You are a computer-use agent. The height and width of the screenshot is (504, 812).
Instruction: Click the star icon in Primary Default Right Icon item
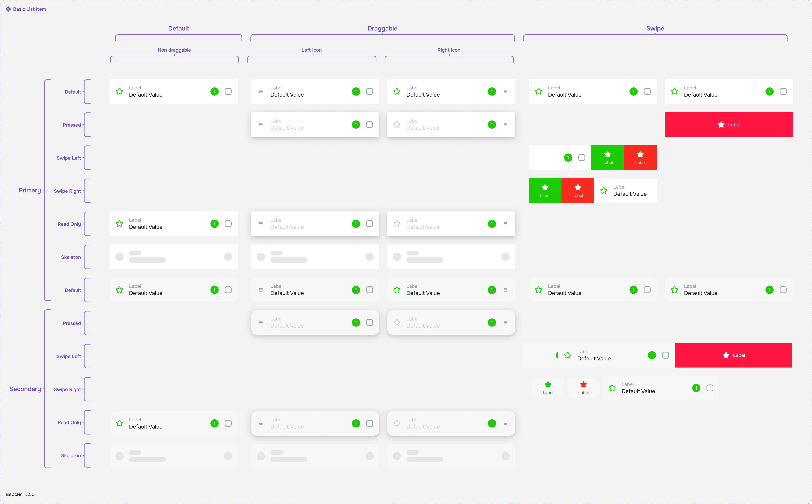397,91
